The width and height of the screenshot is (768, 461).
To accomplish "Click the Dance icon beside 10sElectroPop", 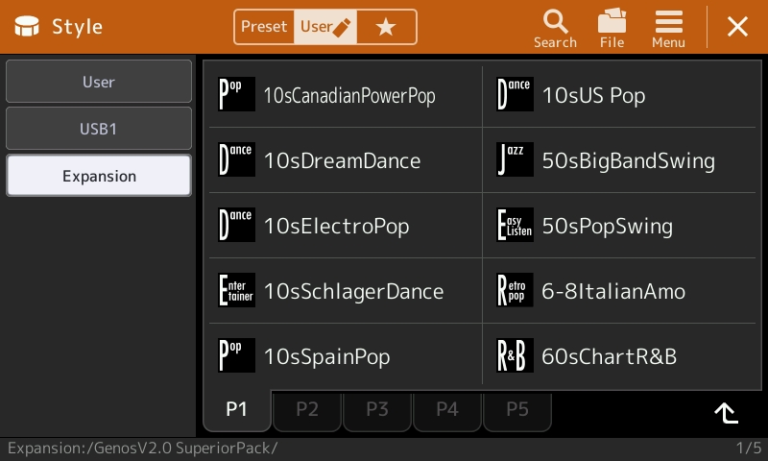I will tap(236, 224).
